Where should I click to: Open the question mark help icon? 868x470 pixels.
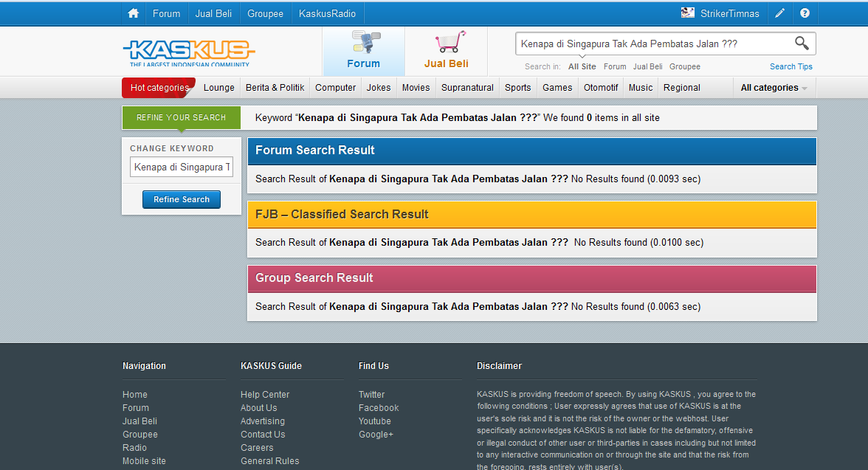coord(805,13)
